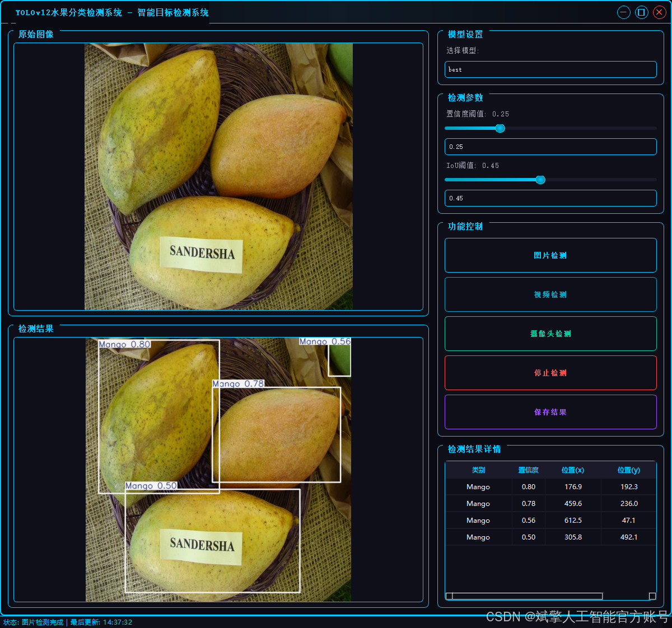Click the 176.9 position cell
Viewport: 672px width, 628px height.
[x=573, y=487]
